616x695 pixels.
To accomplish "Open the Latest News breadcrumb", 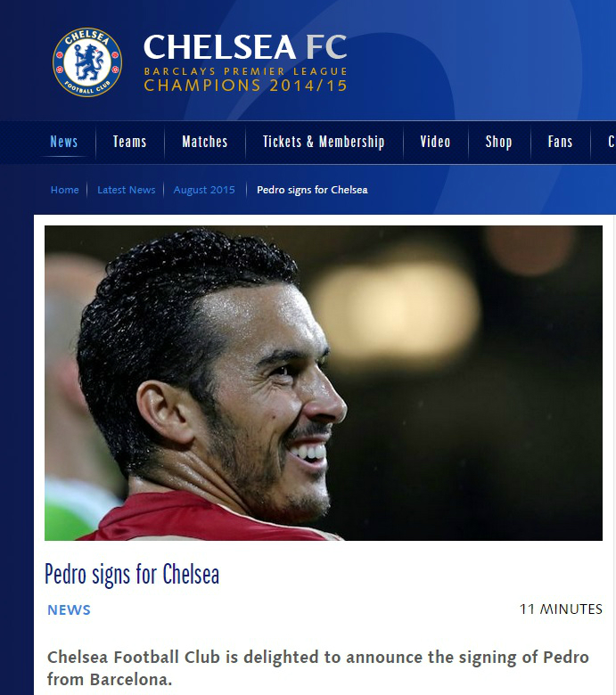I will [127, 190].
